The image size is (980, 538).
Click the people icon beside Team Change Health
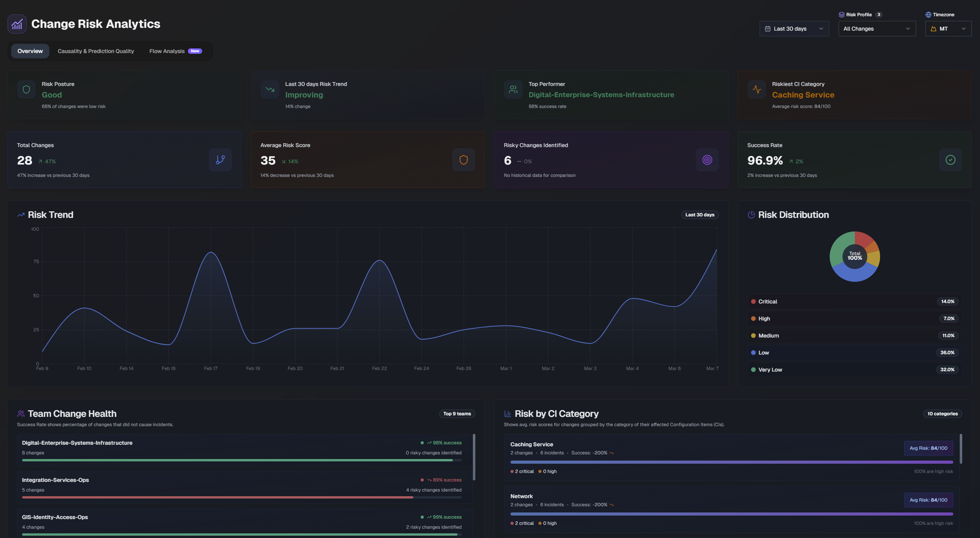click(21, 414)
